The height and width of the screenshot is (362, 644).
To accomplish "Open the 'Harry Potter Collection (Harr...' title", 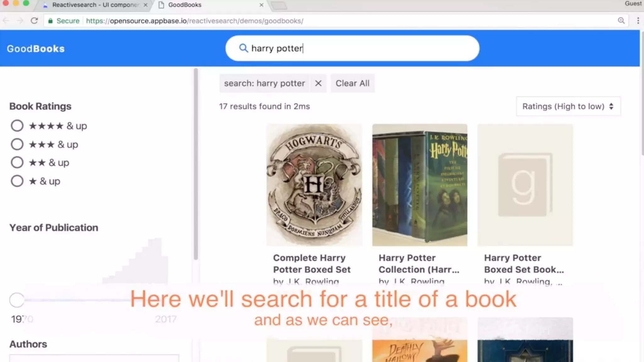I will [419, 264].
